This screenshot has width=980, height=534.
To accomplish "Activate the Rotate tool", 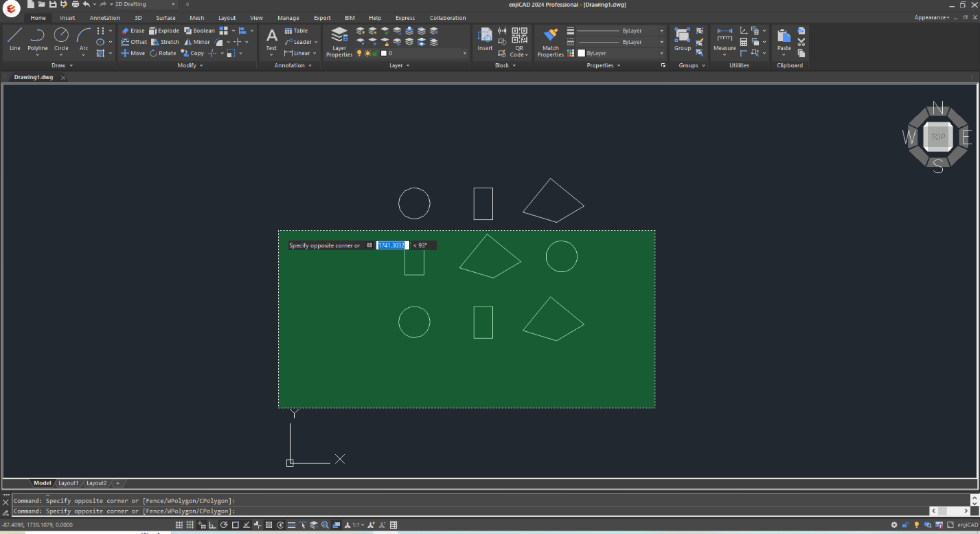I will coord(163,53).
